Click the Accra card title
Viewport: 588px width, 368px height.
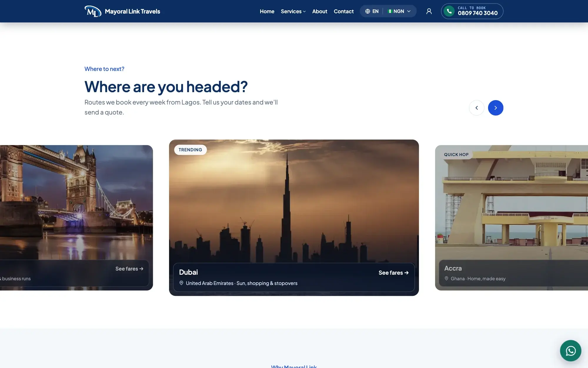pyautogui.click(x=453, y=268)
